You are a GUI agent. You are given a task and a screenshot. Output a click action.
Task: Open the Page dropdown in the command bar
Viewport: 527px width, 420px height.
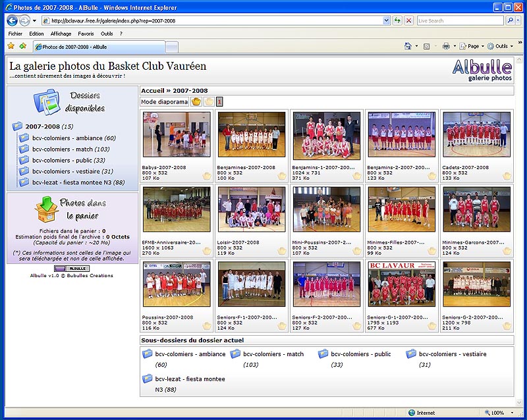(472, 46)
